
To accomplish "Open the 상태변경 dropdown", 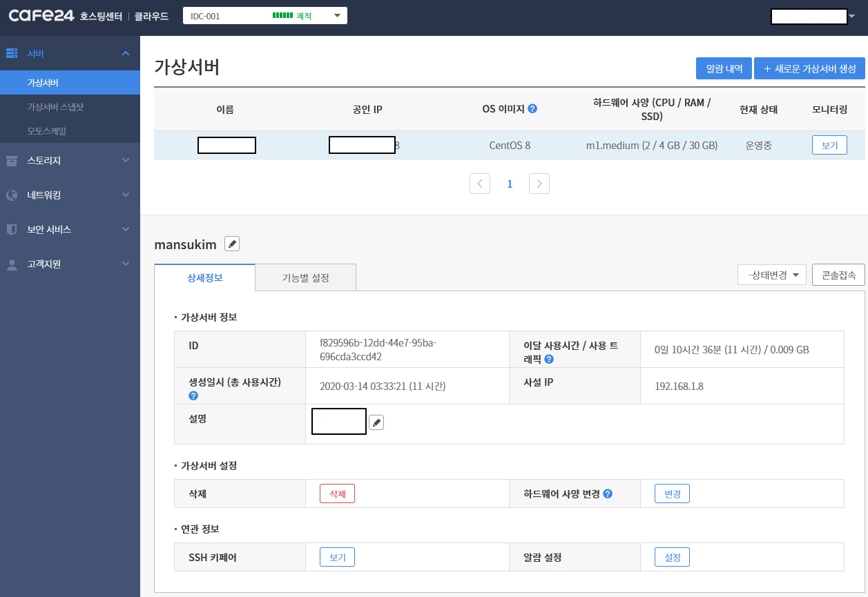I will (x=771, y=275).
